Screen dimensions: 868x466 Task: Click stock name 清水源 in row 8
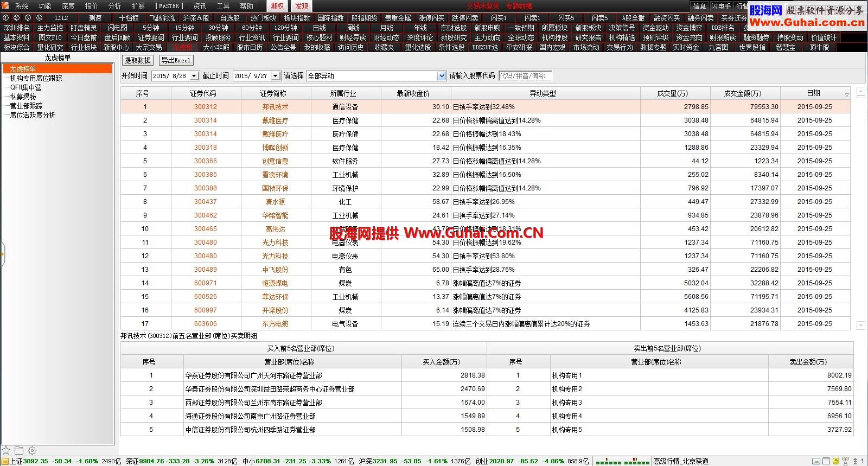[x=275, y=202]
